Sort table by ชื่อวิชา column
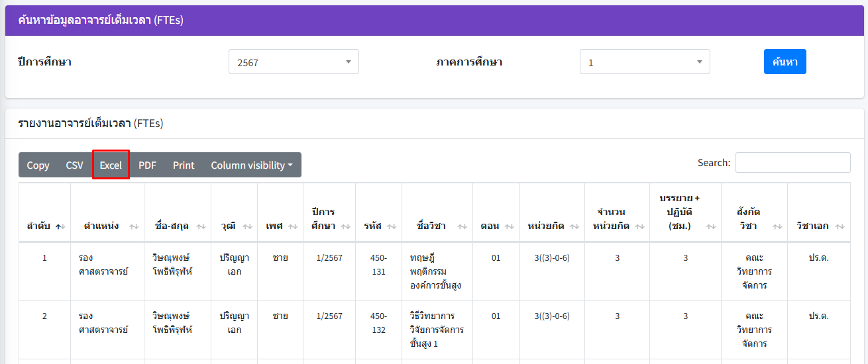 point(437,226)
